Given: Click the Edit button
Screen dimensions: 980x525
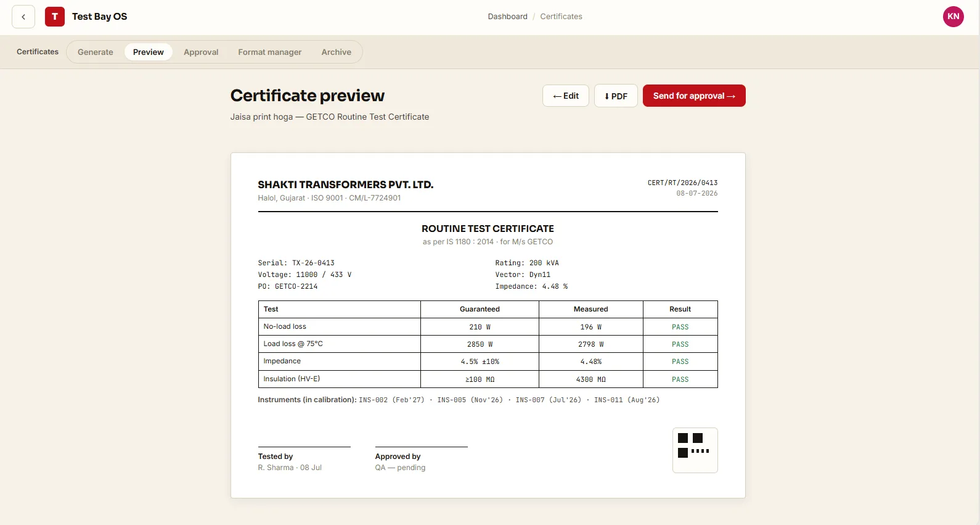Looking at the screenshot, I should click(x=566, y=96).
